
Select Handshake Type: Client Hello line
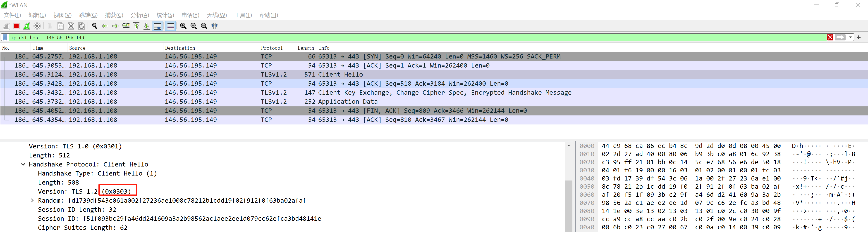(x=97, y=174)
